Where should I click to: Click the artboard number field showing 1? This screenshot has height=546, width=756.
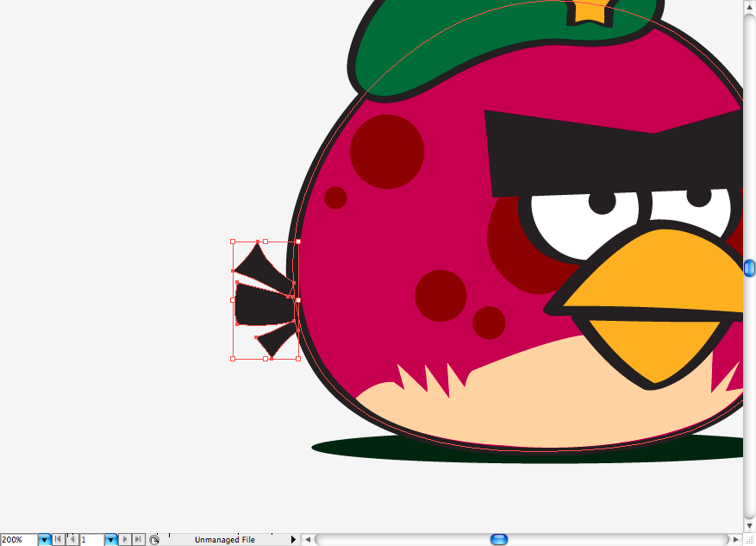pyautogui.click(x=91, y=540)
